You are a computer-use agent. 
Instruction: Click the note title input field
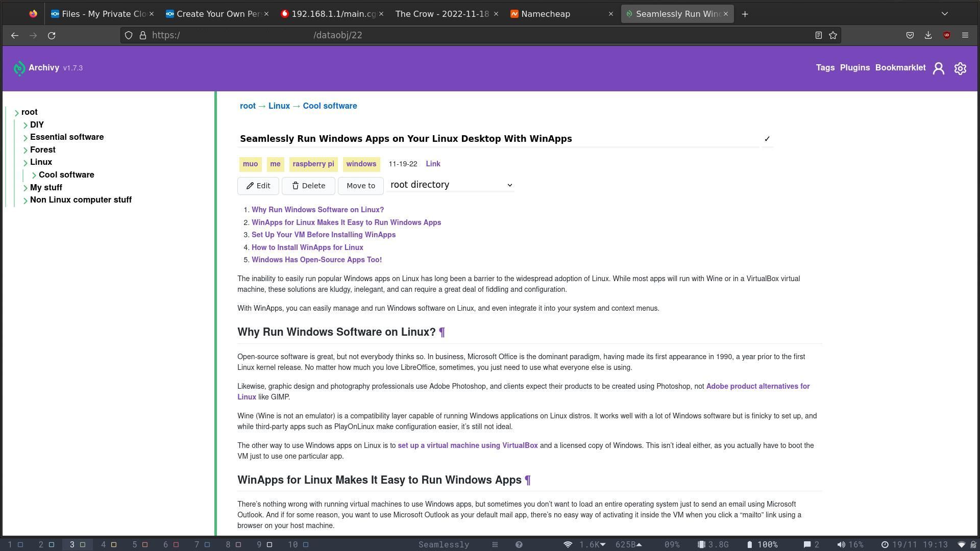(498, 139)
